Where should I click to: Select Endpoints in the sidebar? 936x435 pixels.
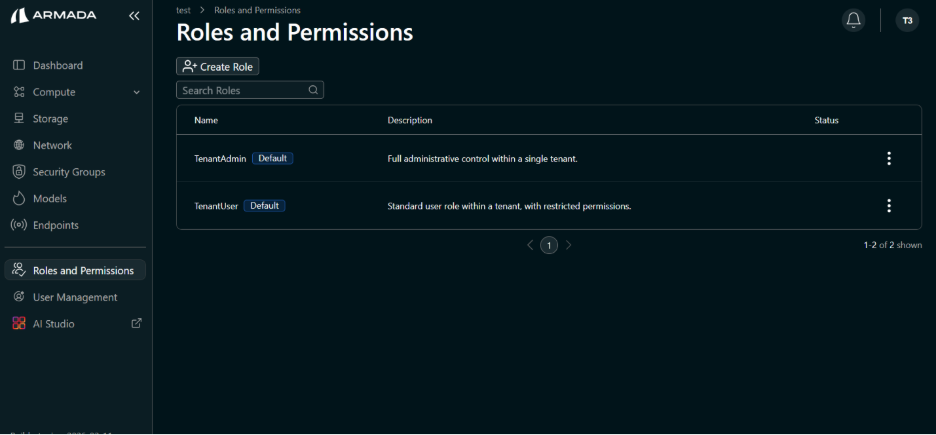[55, 225]
